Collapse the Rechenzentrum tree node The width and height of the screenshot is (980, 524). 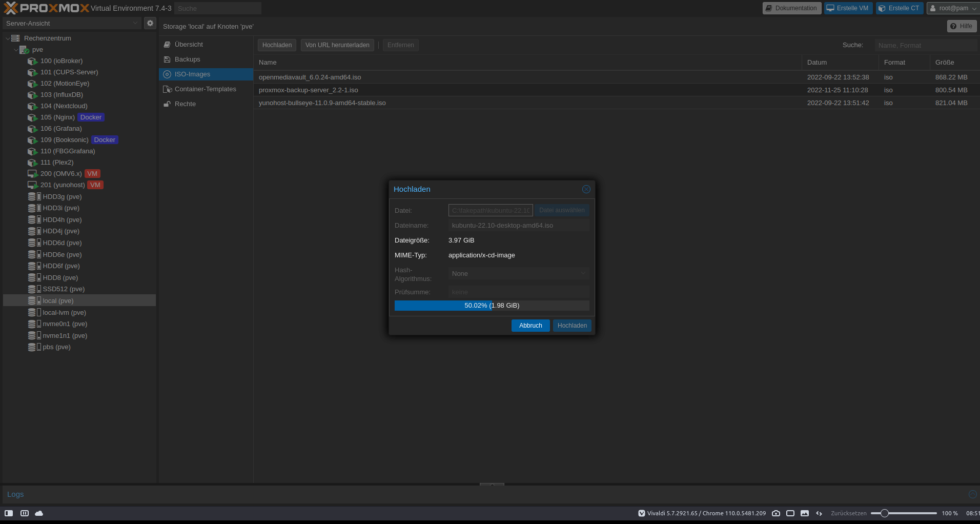(7, 38)
